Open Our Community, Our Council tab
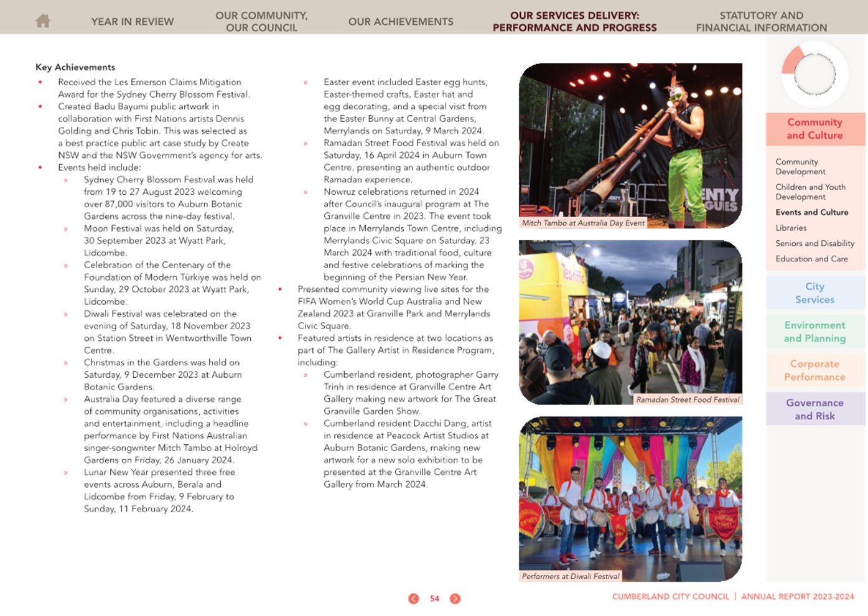The image size is (868, 616). pos(261,22)
